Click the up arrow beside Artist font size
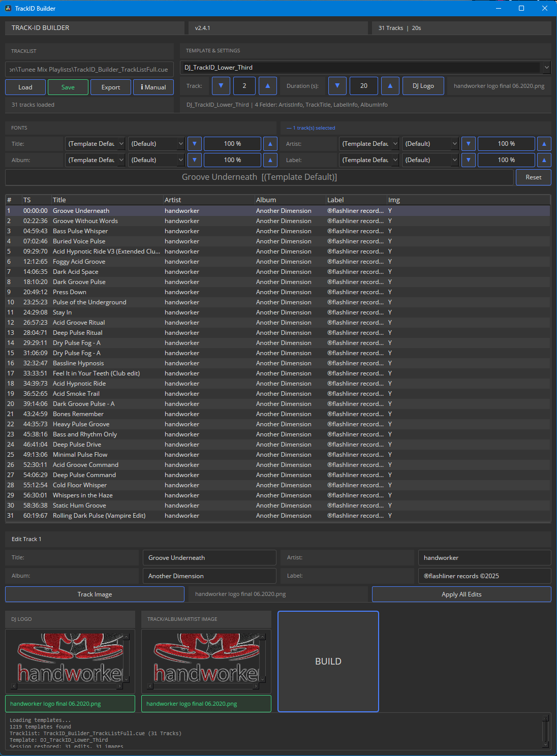 click(544, 143)
